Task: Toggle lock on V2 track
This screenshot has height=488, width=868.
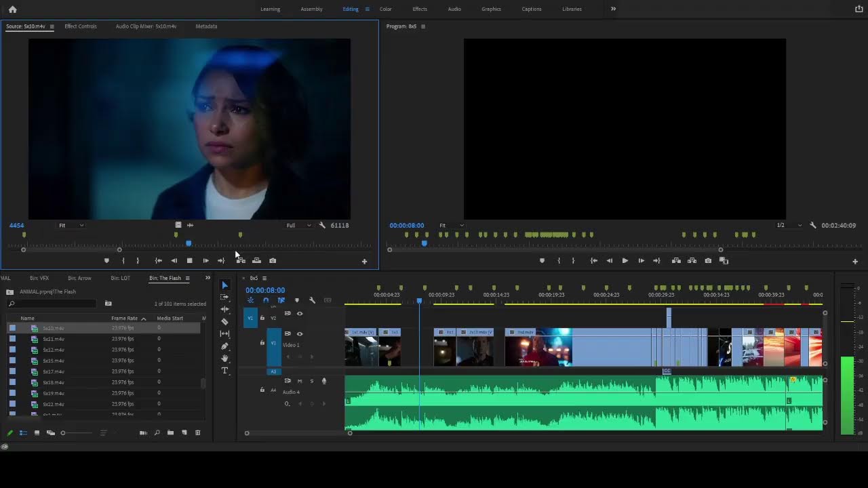Action: (x=262, y=318)
